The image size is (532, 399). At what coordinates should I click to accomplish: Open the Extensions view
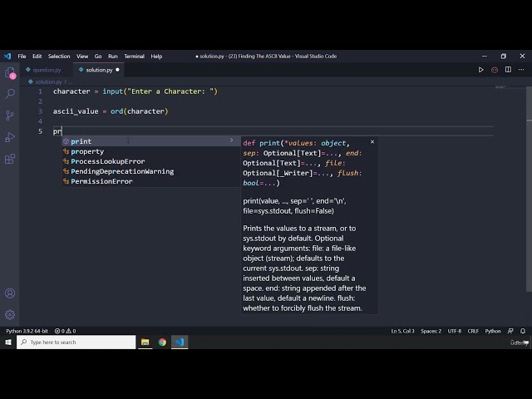pos(10,159)
